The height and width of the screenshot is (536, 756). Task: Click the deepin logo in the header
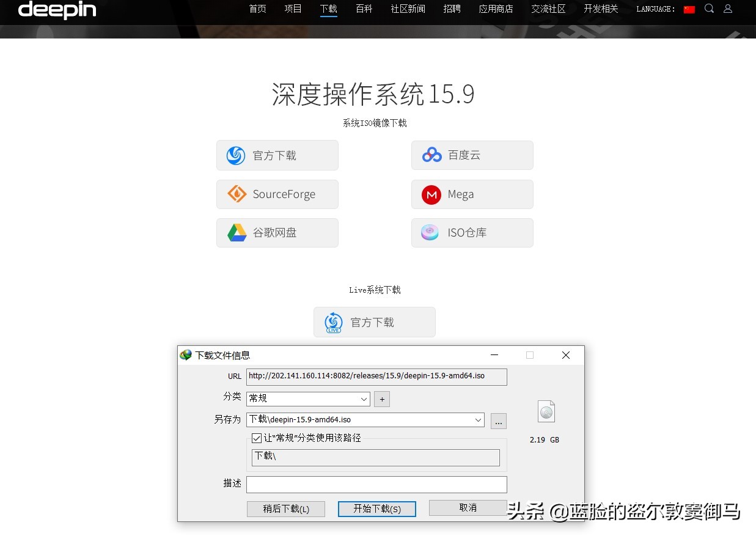click(56, 10)
